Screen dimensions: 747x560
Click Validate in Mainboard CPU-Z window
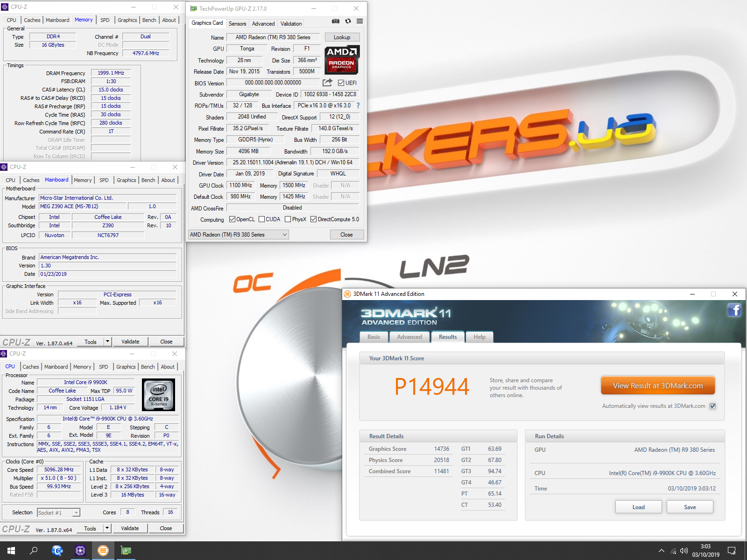130,342
